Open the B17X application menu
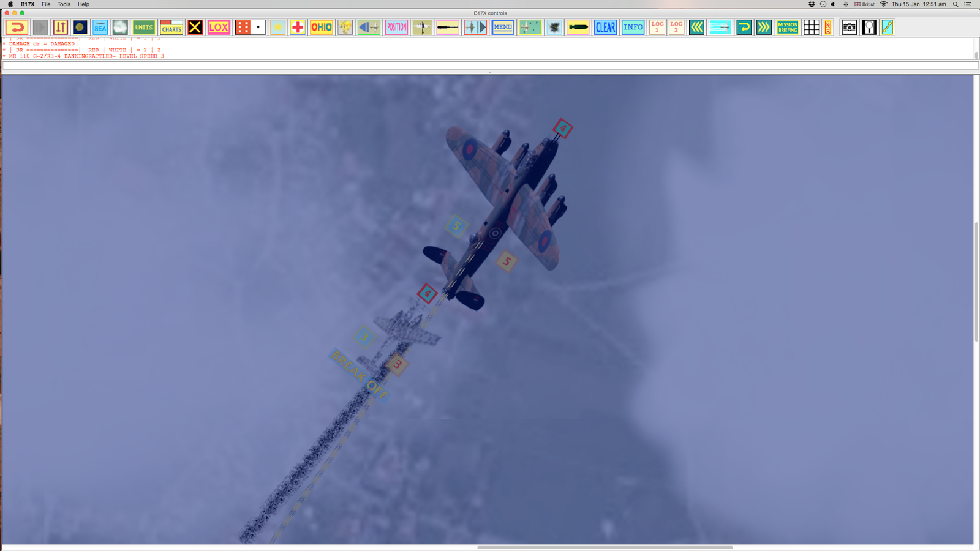The image size is (980, 551). click(28, 4)
